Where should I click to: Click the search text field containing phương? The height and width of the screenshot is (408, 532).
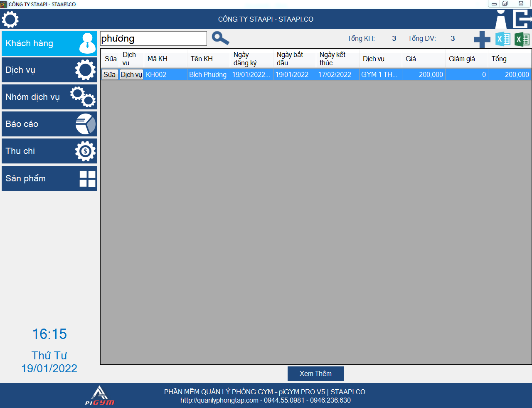(x=153, y=39)
